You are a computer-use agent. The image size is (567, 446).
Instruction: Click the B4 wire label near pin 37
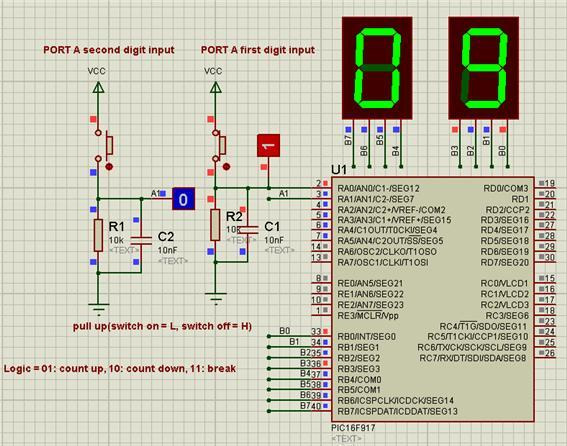tap(306, 373)
